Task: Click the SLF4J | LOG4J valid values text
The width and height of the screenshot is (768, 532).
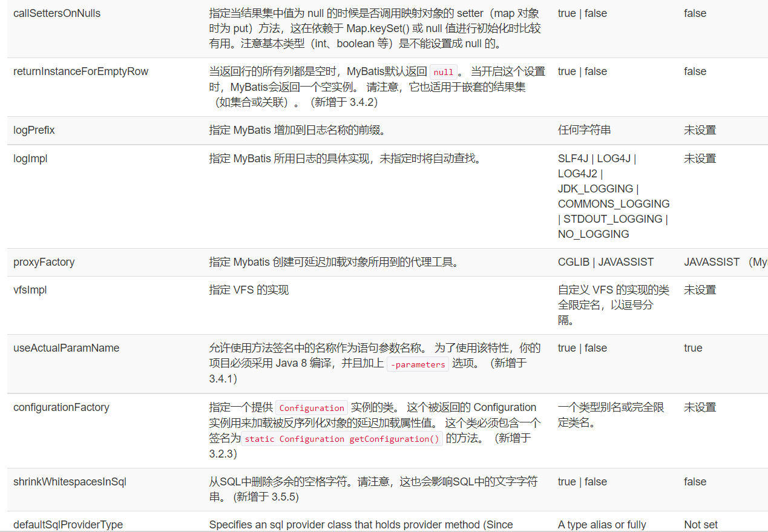Action: (597, 159)
